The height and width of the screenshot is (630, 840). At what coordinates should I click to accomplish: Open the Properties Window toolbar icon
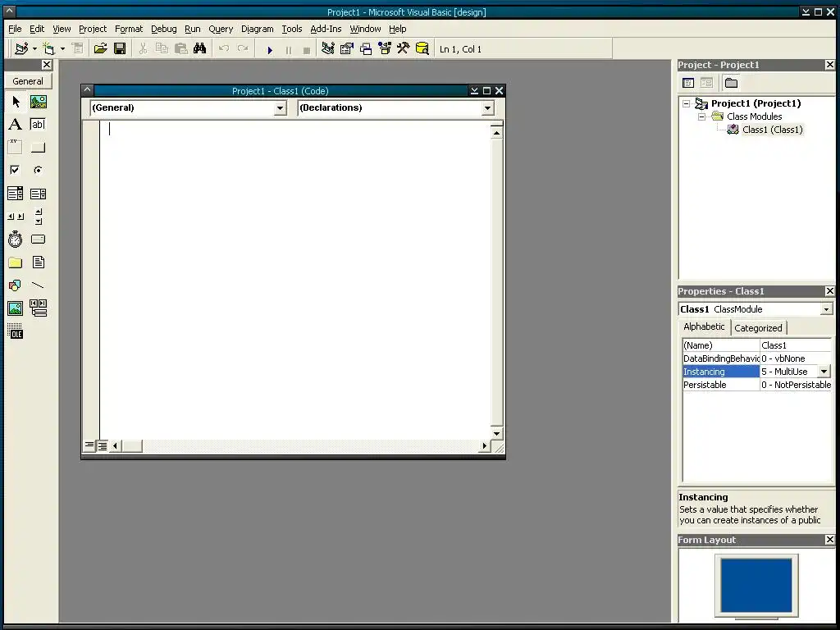pyautogui.click(x=347, y=48)
